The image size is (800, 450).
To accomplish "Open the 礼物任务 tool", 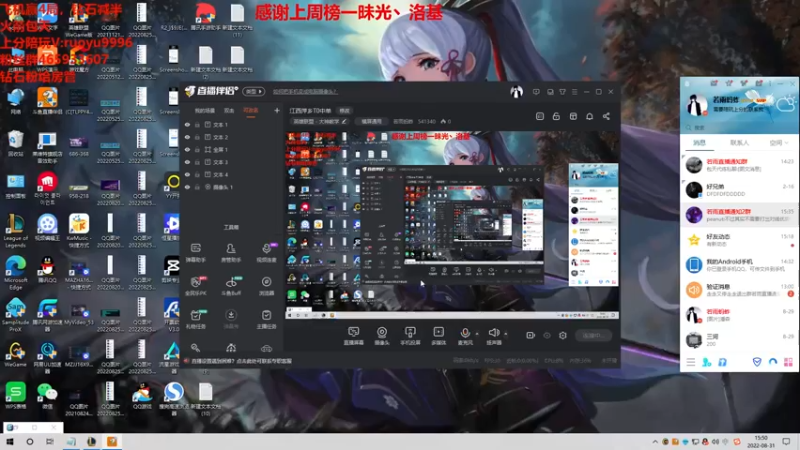I will [x=195, y=319].
